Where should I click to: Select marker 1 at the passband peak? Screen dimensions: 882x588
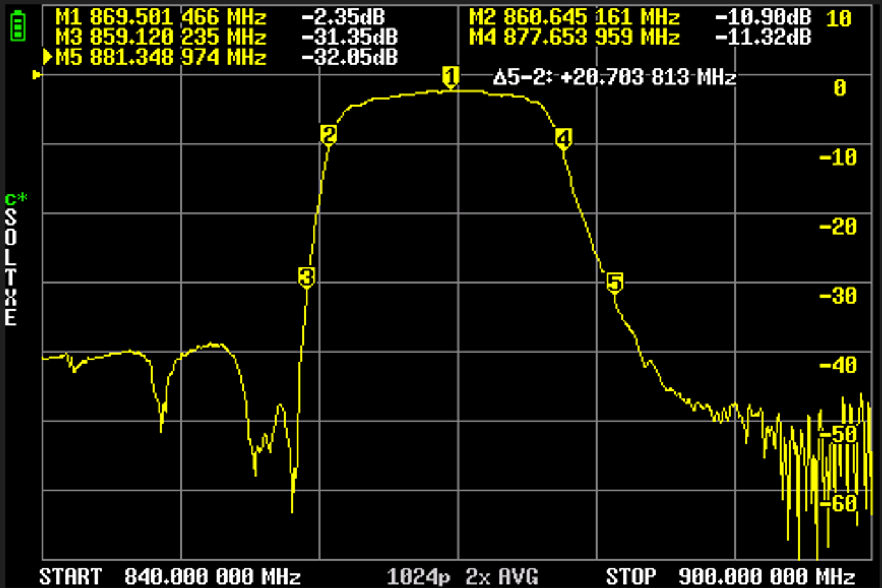point(451,77)
